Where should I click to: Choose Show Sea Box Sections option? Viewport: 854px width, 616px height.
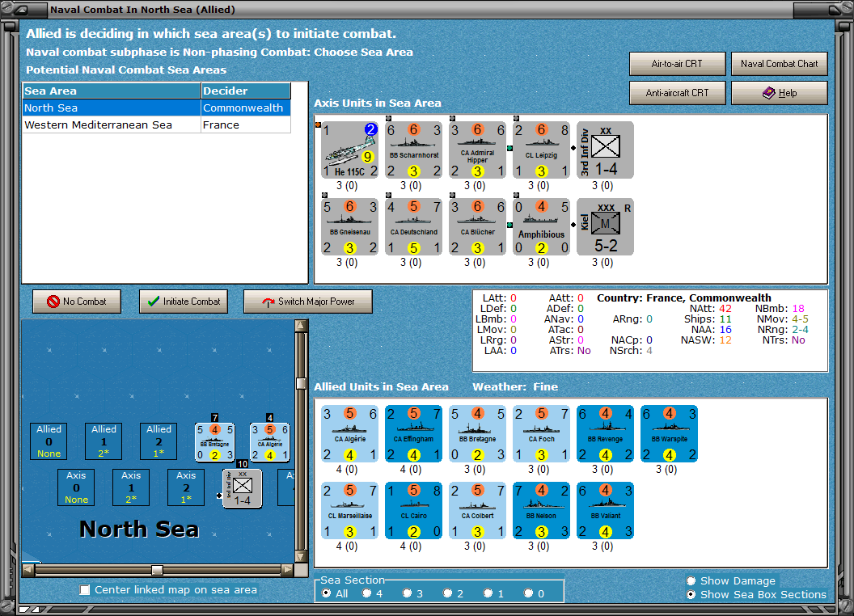691,595
